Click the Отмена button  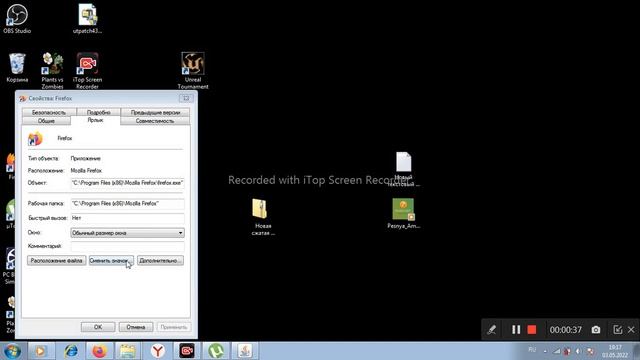pos(136,327)
